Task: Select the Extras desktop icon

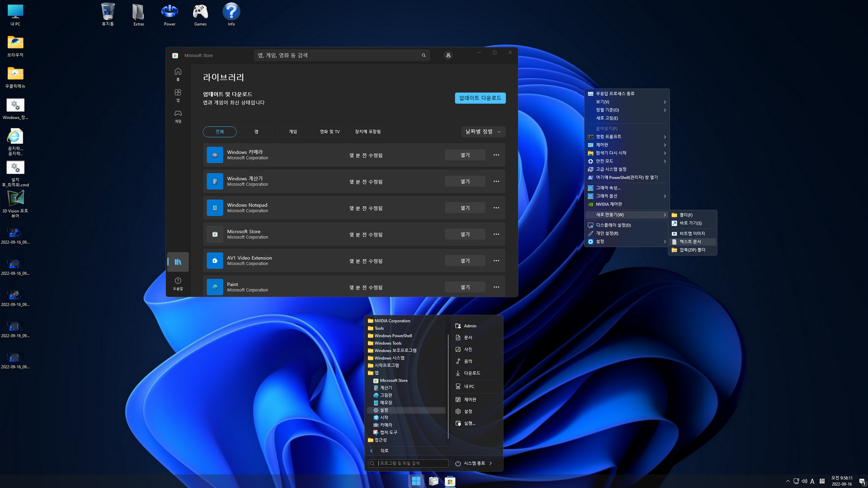Action: (139, 15)
